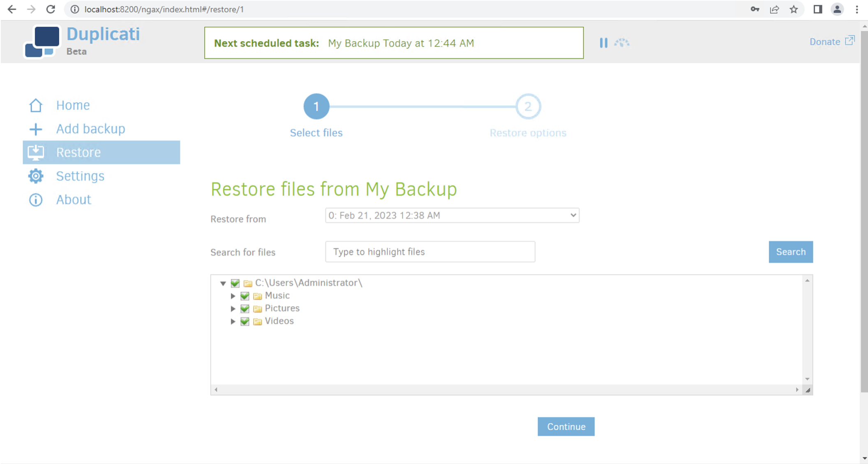
Task: Collapse the C:\Users\Administrator\ tree node
Action: coord(223,283)
